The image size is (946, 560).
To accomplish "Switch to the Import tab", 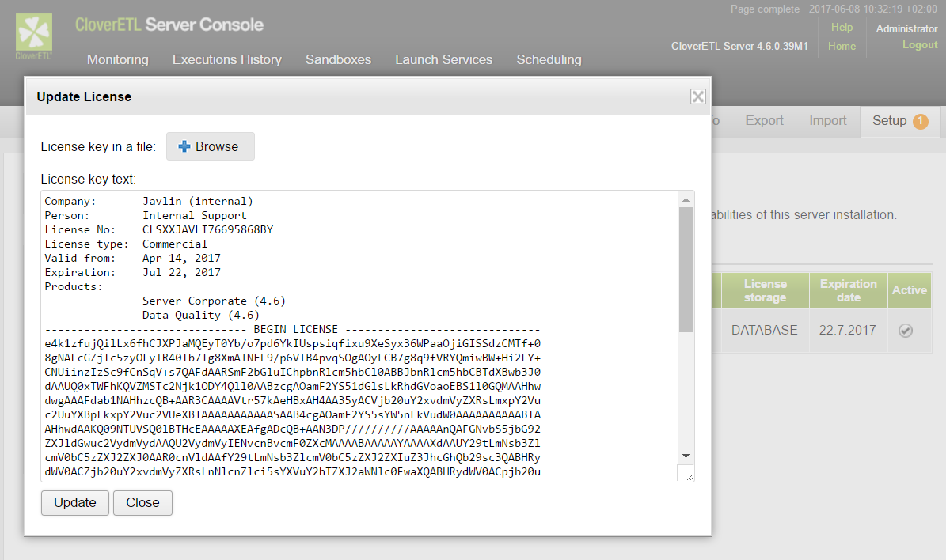I will point(828,120).
